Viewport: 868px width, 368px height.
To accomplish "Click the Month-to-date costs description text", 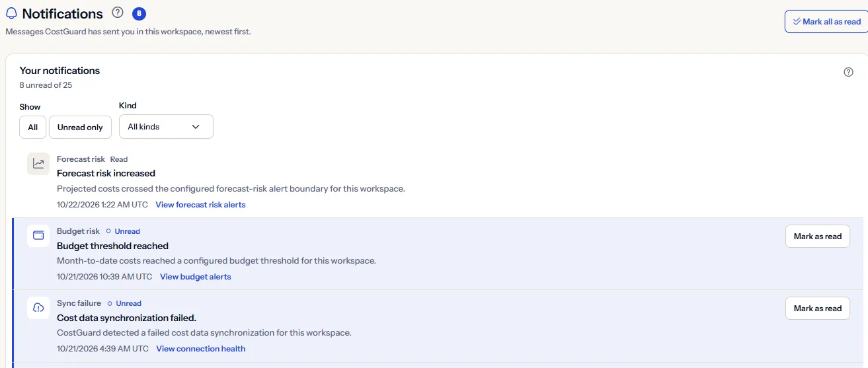I will tap(216, 261).
